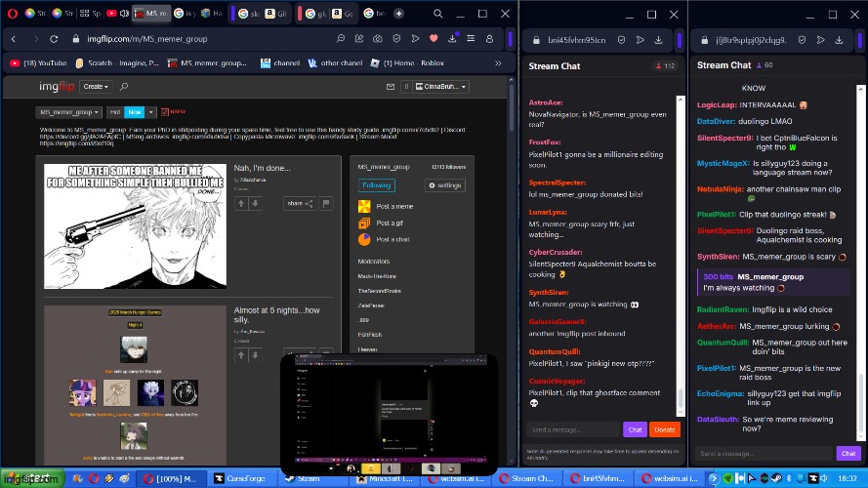The image size is (868, 488).
Task: Upvote the "Nah, I'm done..." post
Action: 241,204
